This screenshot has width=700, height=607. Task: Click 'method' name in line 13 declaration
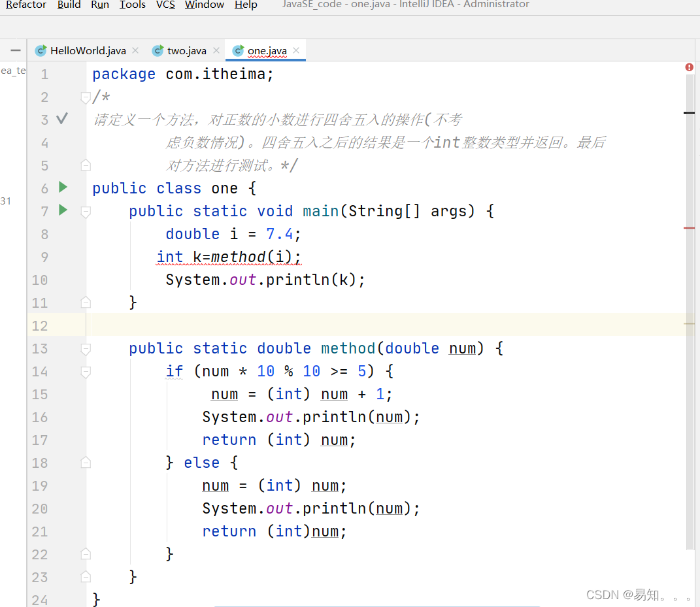click(348, 348)
